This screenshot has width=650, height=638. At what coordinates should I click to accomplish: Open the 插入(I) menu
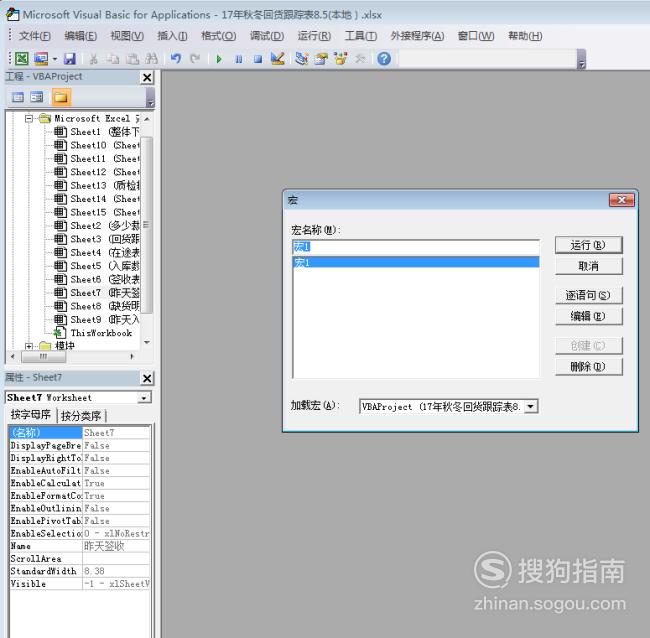172,36
